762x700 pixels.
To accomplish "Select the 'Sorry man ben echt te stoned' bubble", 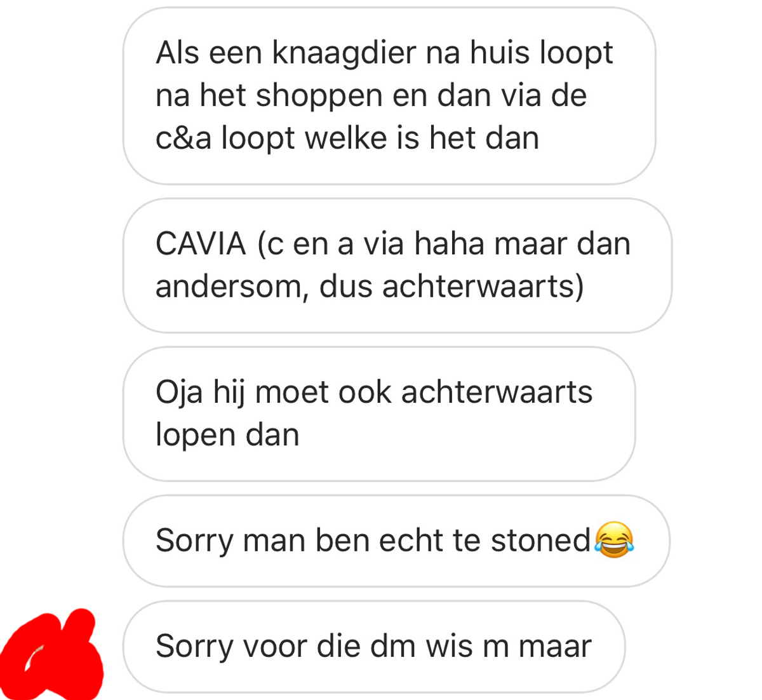I will pos(396,541).
